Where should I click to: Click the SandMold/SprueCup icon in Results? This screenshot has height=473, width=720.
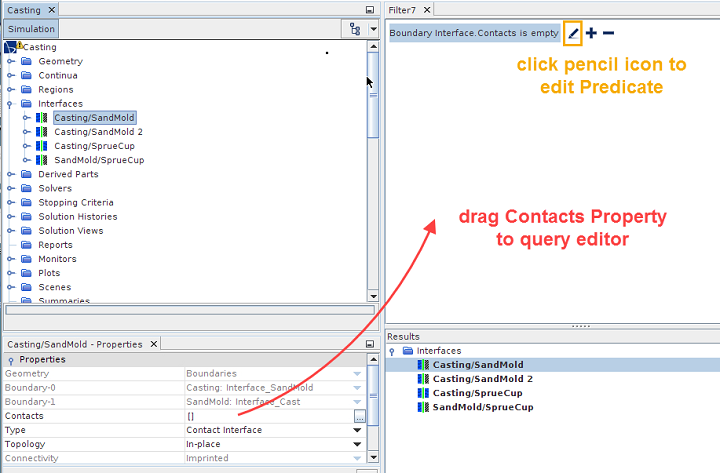423,407
